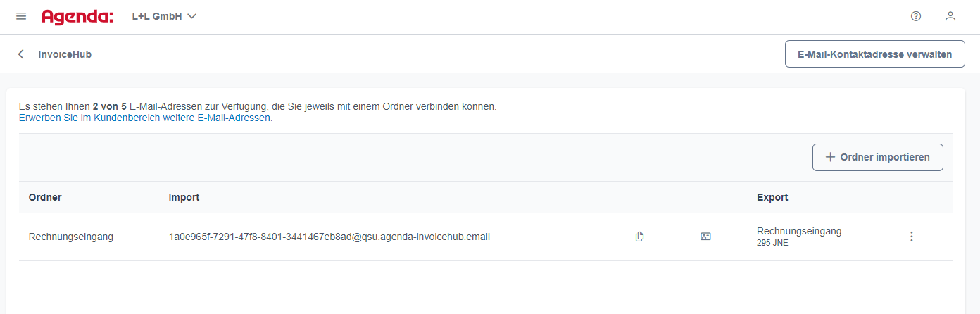Go back using the arrow beside InvoiceHub
The image size is (980, 314).
[x=21, y=54]
